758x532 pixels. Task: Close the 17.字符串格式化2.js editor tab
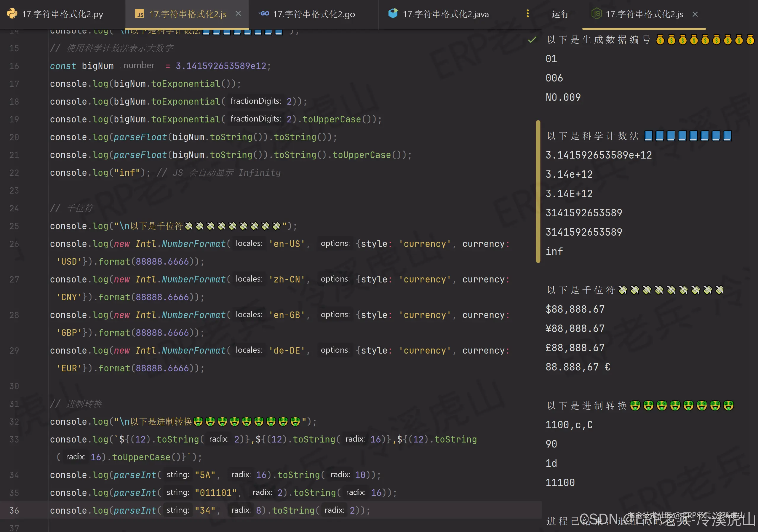(x=238, y=14)
